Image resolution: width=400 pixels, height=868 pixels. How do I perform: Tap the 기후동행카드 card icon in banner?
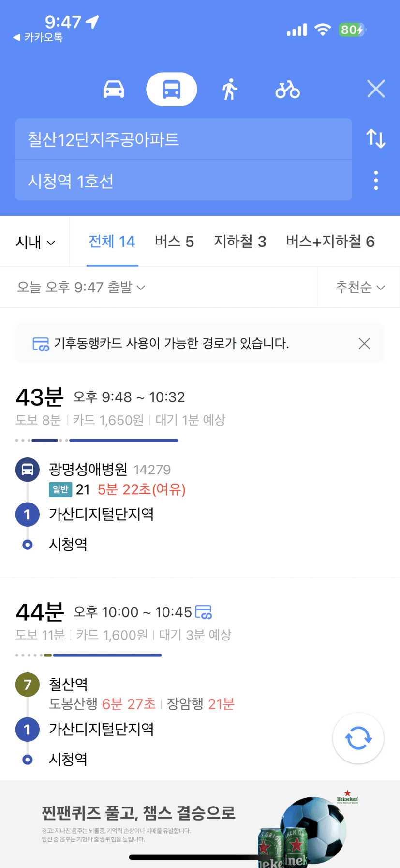click(41, 344)
